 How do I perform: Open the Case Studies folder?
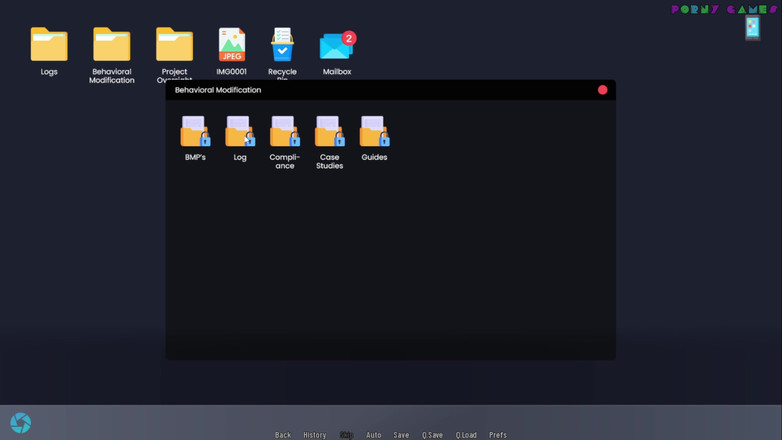pos(330,133)
